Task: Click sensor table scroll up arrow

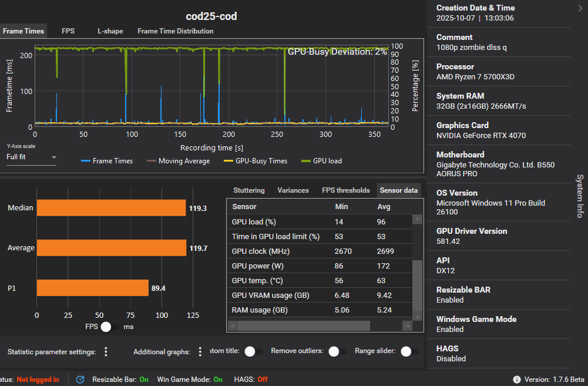Action: point(418,220)
